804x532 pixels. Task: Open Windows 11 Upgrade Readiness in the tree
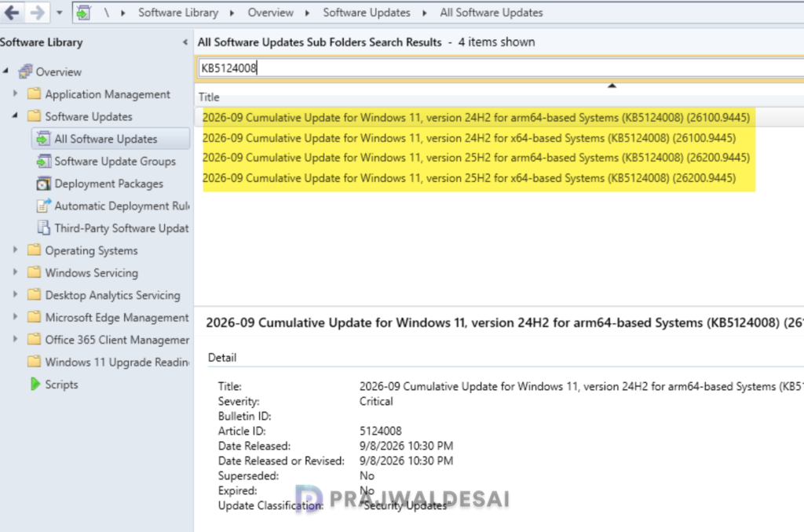point(117,362)
